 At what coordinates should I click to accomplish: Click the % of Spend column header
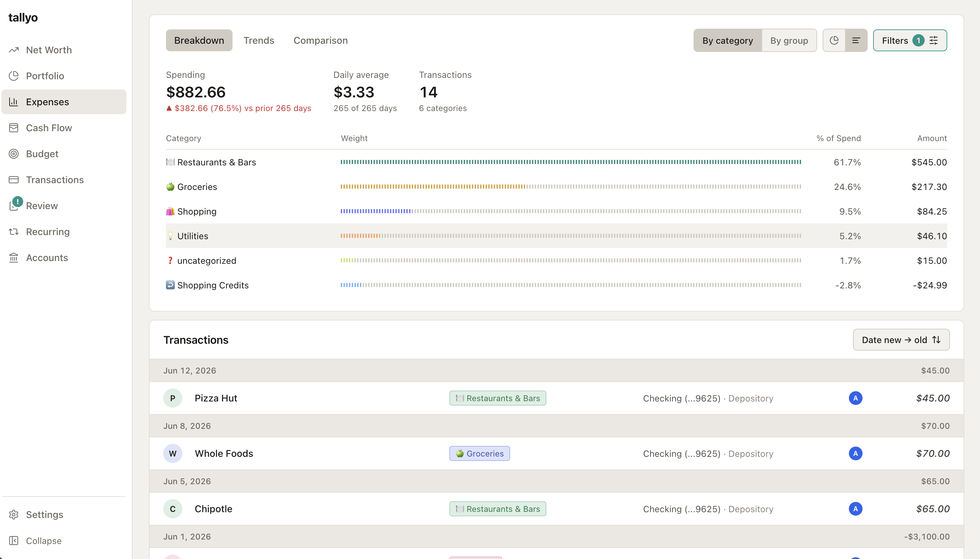[x=839, y=138]
